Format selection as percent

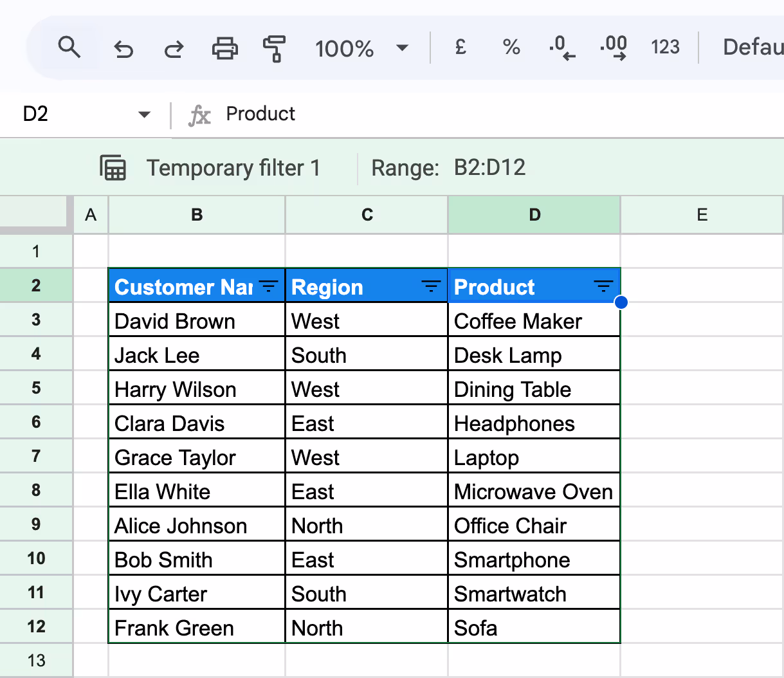click(511, 47)
